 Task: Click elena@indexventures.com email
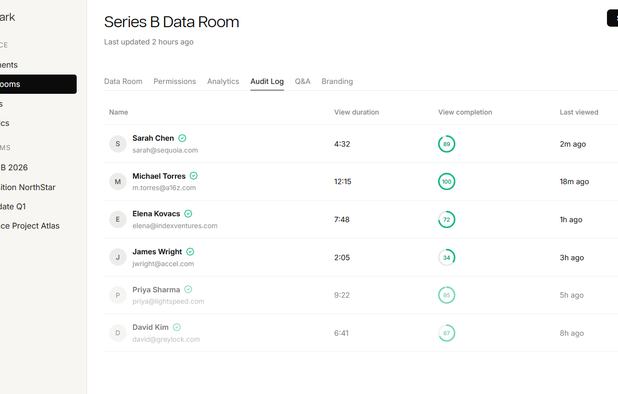(x=175, y=226)
